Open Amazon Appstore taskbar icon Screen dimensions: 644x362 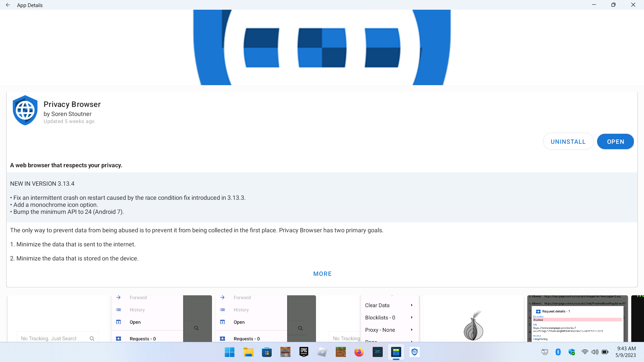tap(378, 352)
